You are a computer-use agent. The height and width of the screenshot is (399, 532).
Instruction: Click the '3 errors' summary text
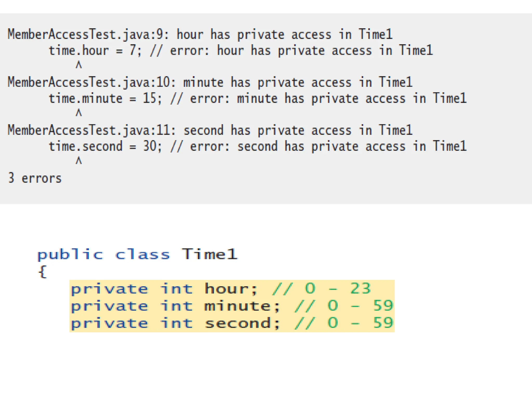[x=35, y=178]
